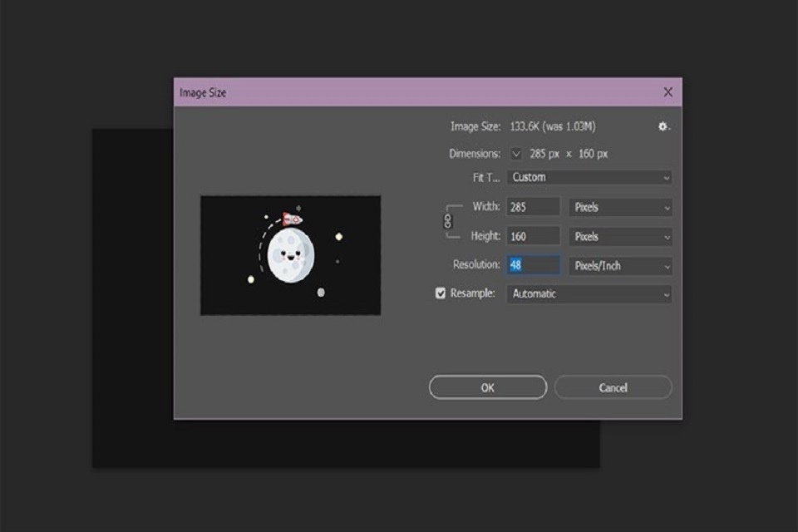Click the Cancel button

pyautogui.click(x=613, y=387)
